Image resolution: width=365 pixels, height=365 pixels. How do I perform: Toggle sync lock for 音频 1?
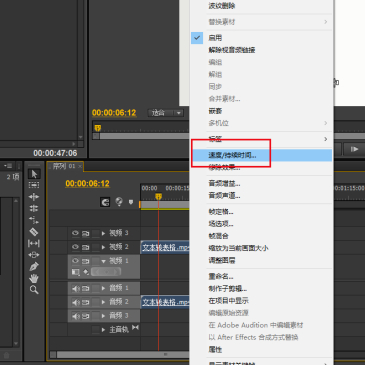86,288
